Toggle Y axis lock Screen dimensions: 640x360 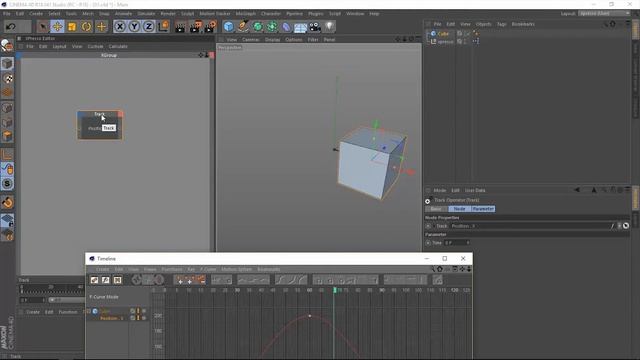[134, 27]
